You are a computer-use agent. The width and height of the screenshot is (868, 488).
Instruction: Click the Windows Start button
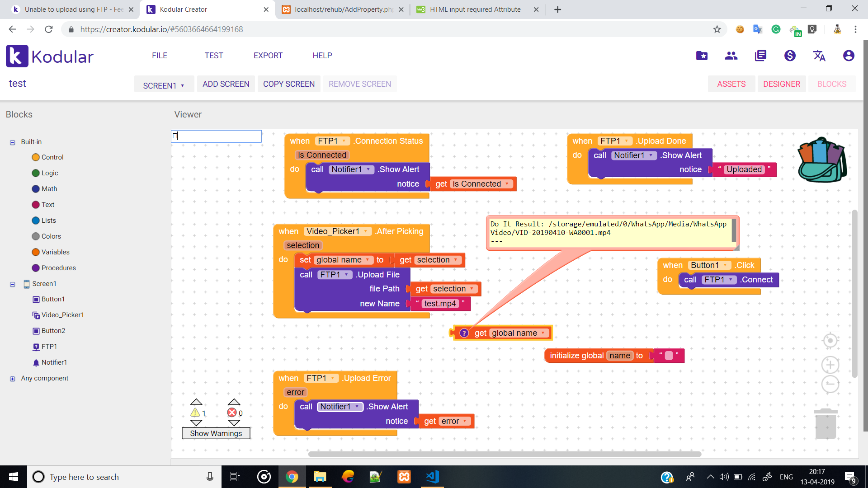pos(14,477)
